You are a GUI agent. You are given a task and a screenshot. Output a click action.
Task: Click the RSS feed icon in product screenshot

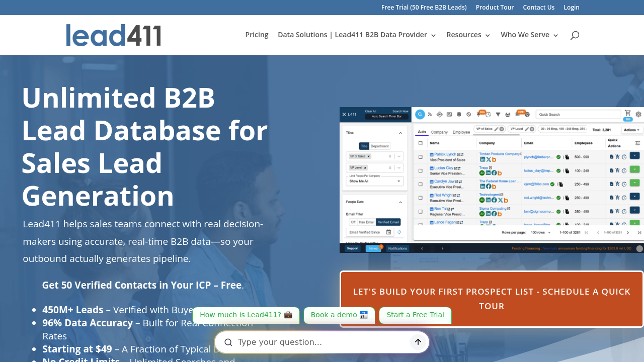430,114
